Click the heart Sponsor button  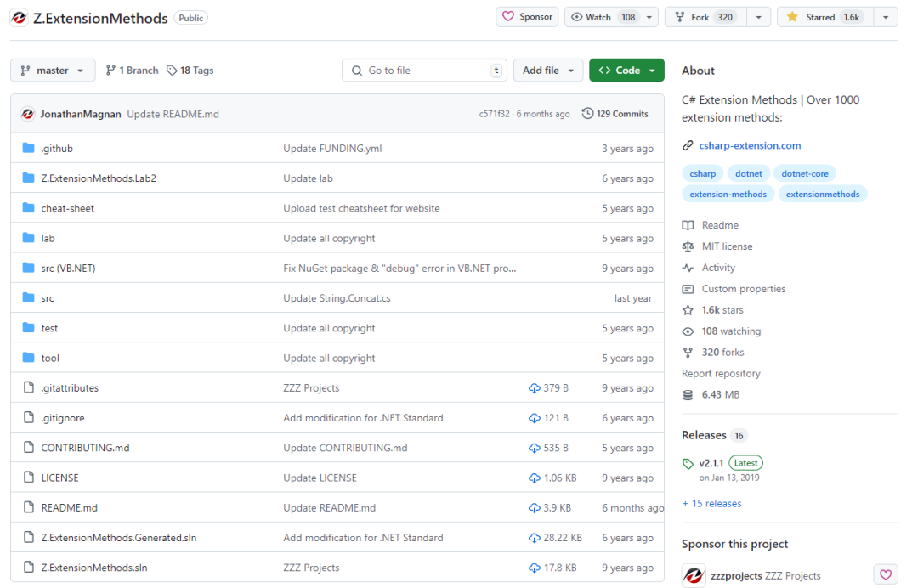click(x=527, y=17)
